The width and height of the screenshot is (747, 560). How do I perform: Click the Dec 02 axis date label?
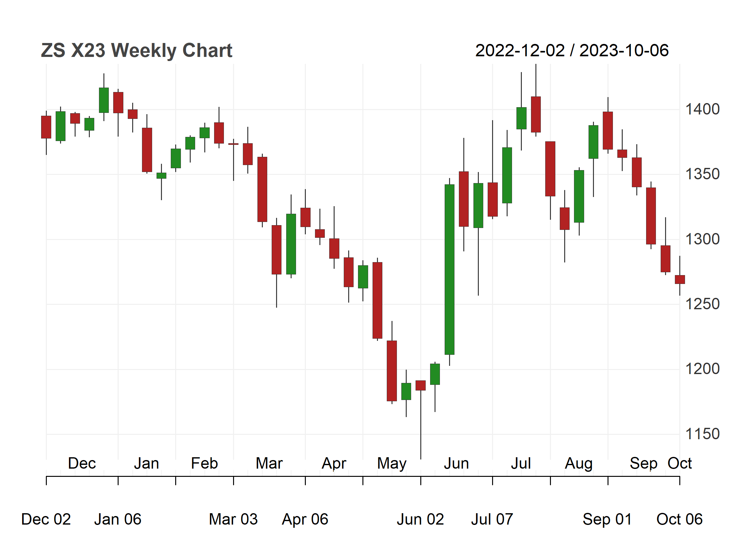[x=46, y=519]
